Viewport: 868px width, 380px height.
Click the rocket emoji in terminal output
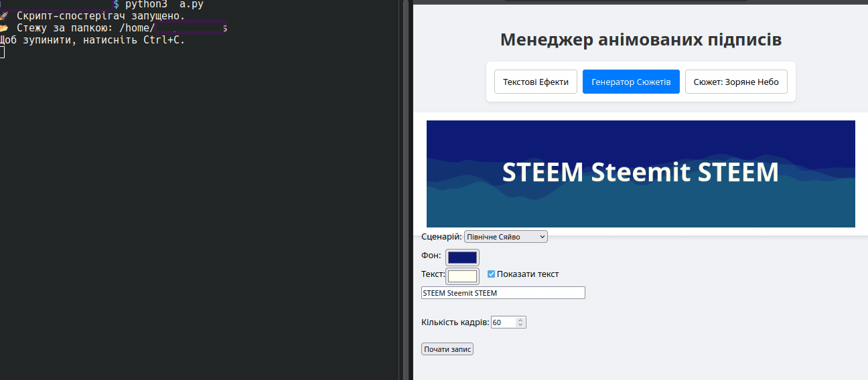coord(5,16)
